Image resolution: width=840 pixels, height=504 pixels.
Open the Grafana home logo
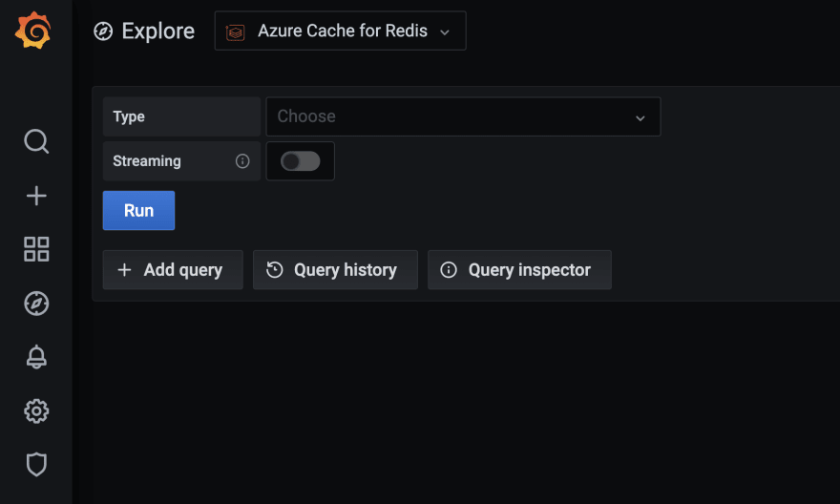point(33,31)
